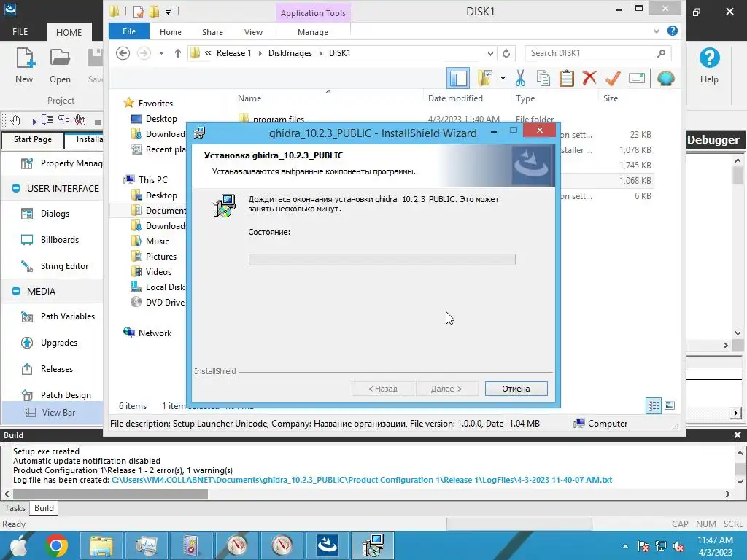Click the taskbar clock 11:47 AM
This screenshot has width=747, height=560.
point(715,540)
